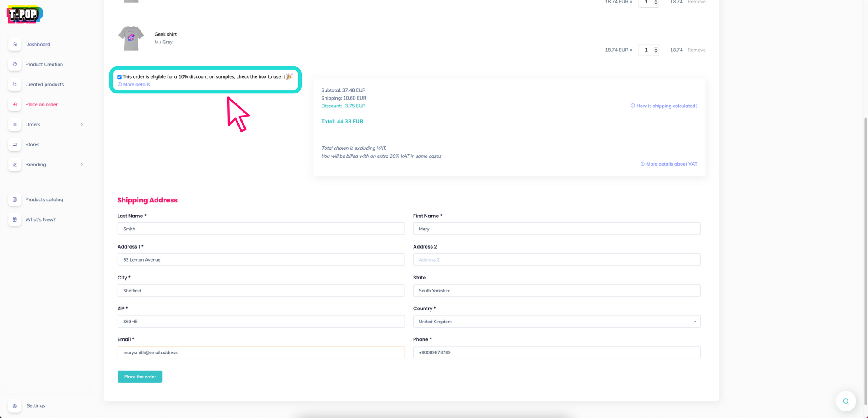Open More details about VAT link
This screenshot has height=418, width=868.
pyautogui.click(x=671, y=164)
